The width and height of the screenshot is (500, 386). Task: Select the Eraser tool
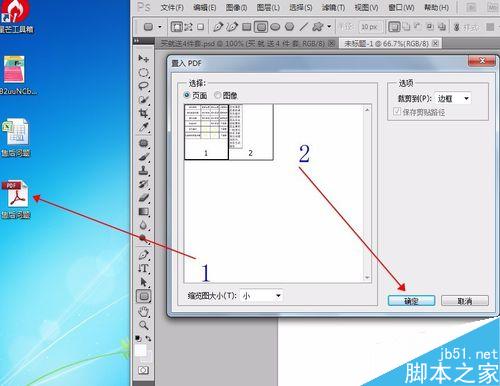(143, 198)
